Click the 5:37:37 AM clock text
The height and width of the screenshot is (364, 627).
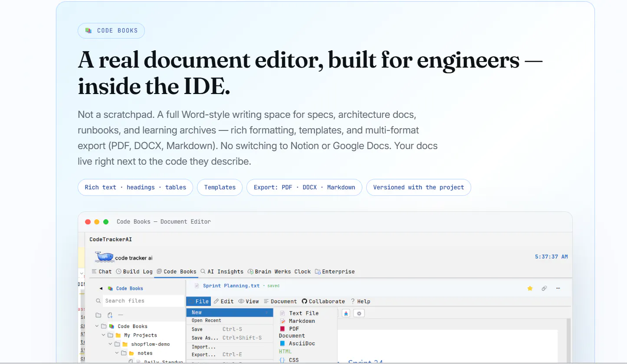(551, 257)
